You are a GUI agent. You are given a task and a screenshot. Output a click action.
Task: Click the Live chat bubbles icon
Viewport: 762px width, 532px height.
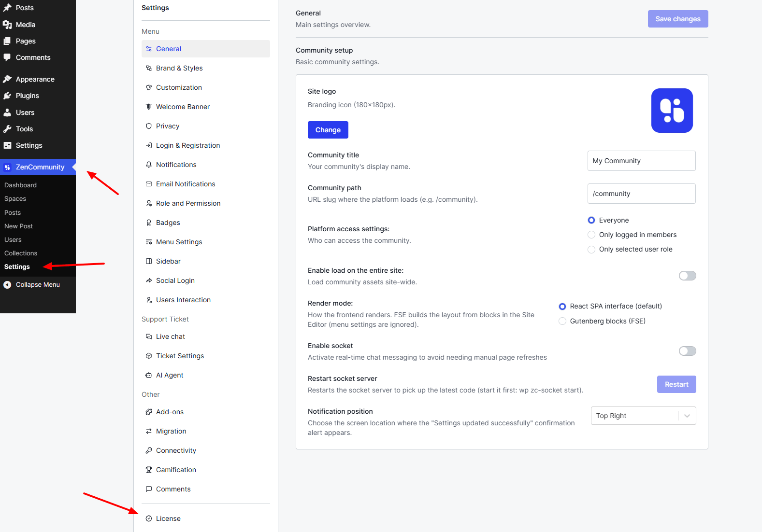click(149, 336)
